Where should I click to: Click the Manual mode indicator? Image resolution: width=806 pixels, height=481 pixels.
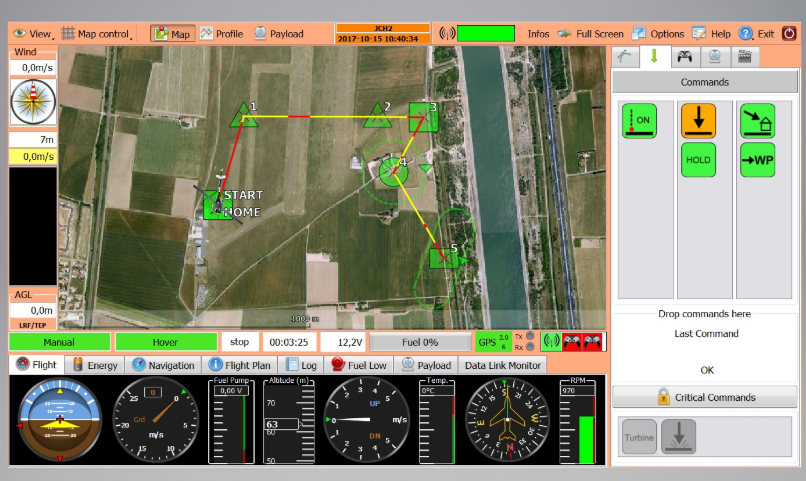pos(59,342)
